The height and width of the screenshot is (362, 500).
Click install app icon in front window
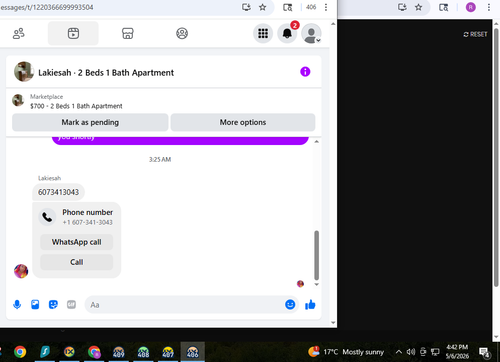coord(246,7)
